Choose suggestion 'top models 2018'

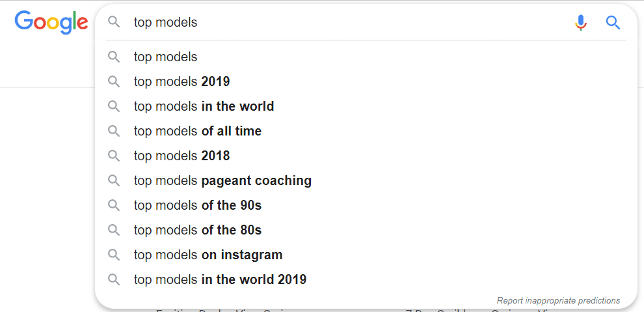366,156
